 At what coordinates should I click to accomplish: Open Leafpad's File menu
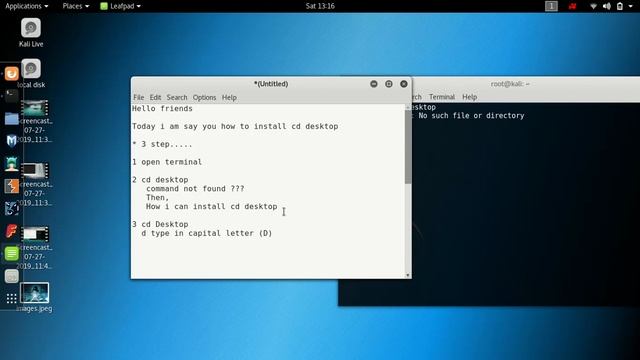[138, 97]
